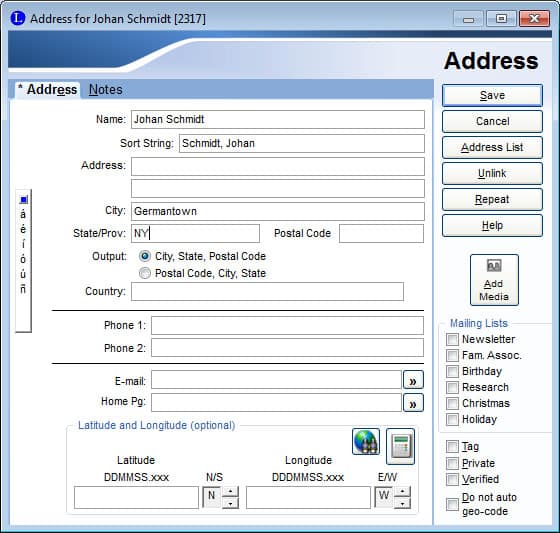Click the Save button
This screenshot has width=560, height=533.
pyautogui.click(x=492, y=95)
